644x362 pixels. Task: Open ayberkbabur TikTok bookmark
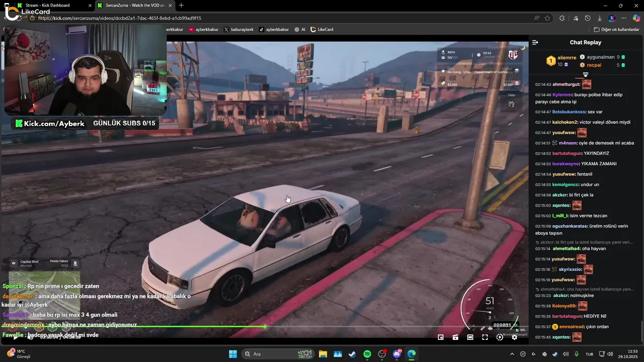pyautogui.click(x=274, y=30)
